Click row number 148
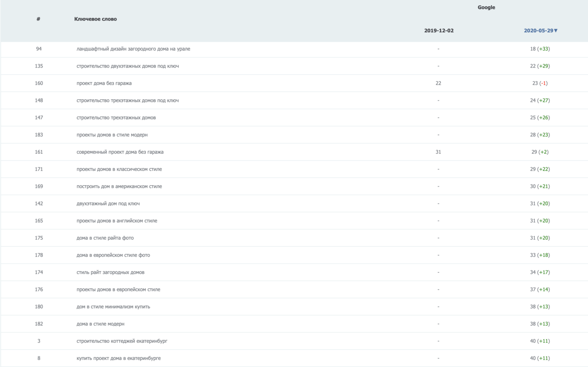The height and width of the screenshot is (367, 588). (39, 100)
